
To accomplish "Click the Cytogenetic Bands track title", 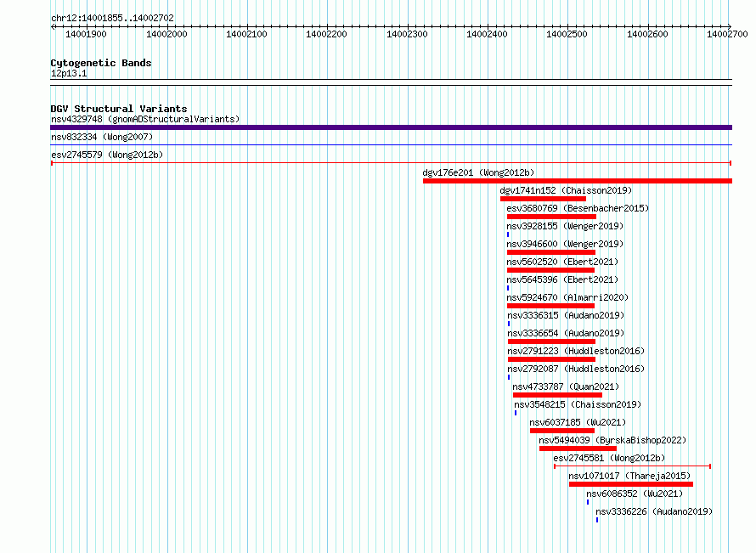I will [x=101, y=63].
